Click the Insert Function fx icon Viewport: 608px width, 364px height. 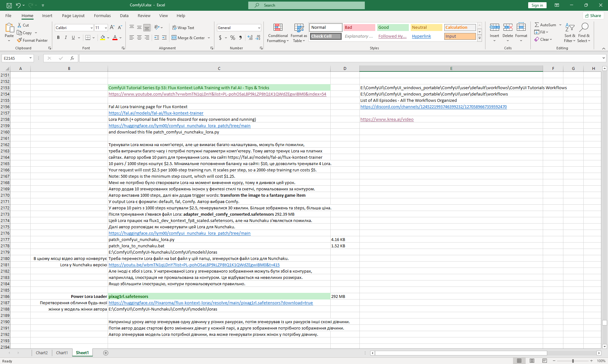(x=72, y=58)
